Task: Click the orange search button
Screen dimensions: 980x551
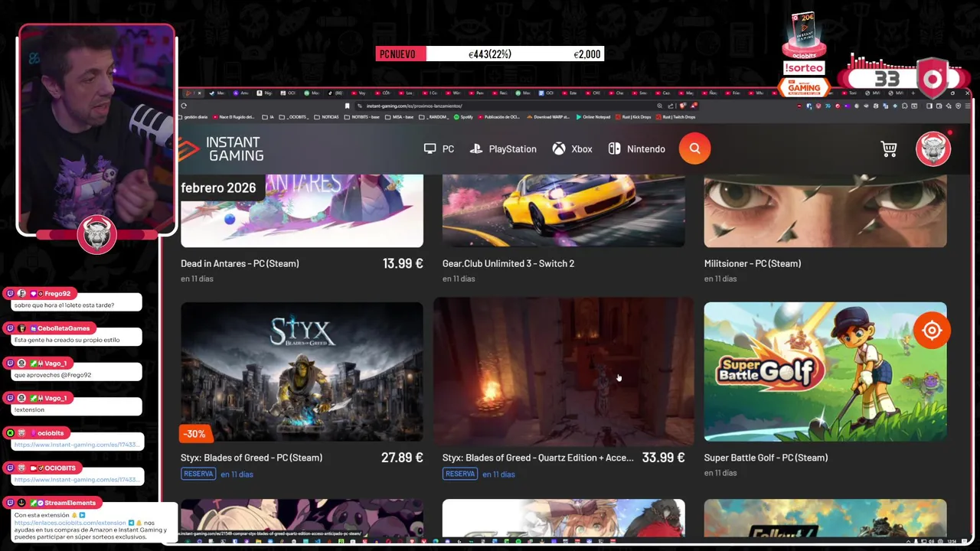Action: coord(694,148)
